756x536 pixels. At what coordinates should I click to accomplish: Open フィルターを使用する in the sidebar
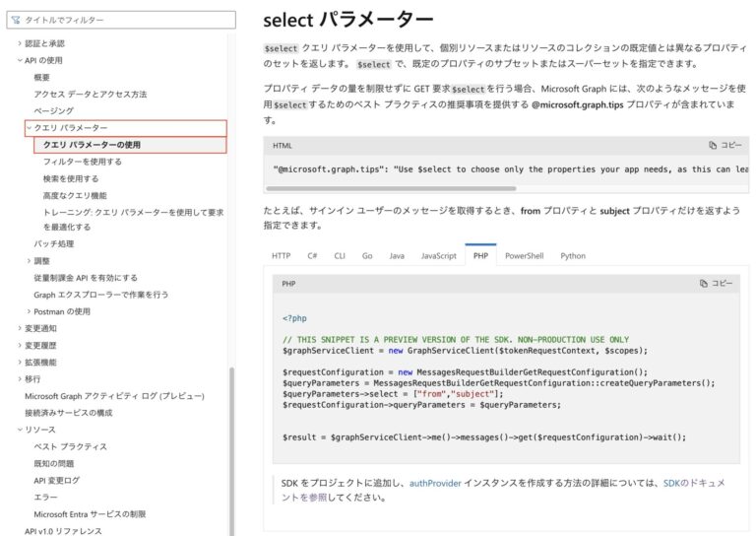point(83,162)
